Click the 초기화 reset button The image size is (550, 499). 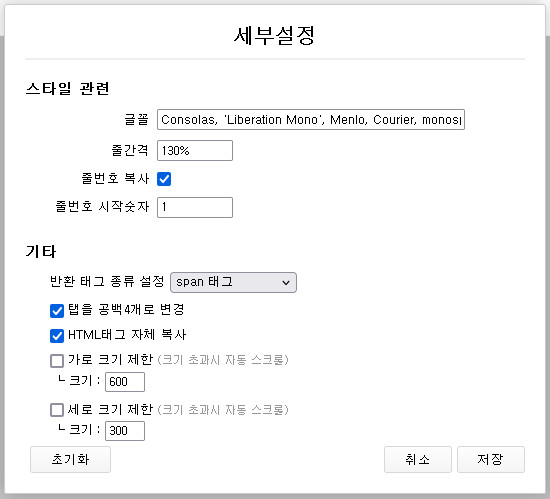point(71,459)
